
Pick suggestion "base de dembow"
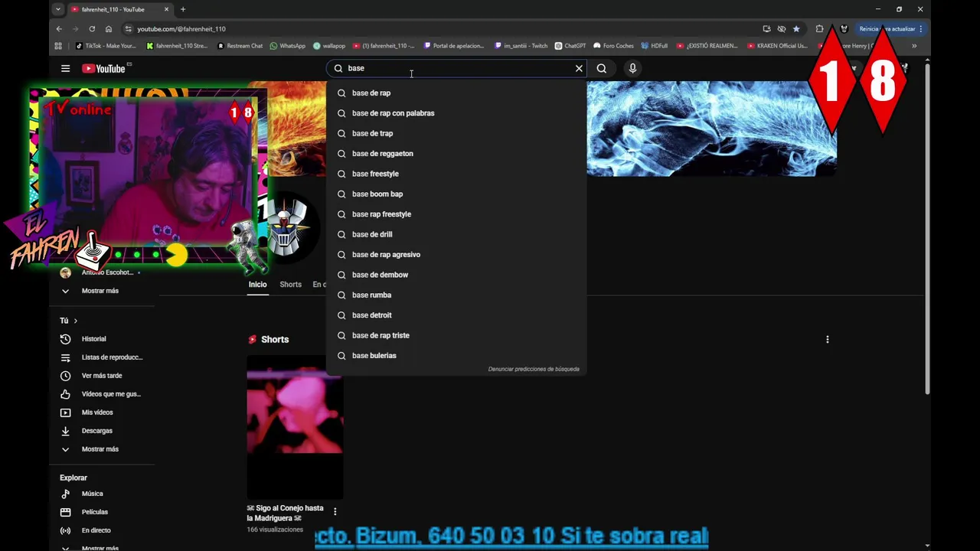(x=456, y=275)
